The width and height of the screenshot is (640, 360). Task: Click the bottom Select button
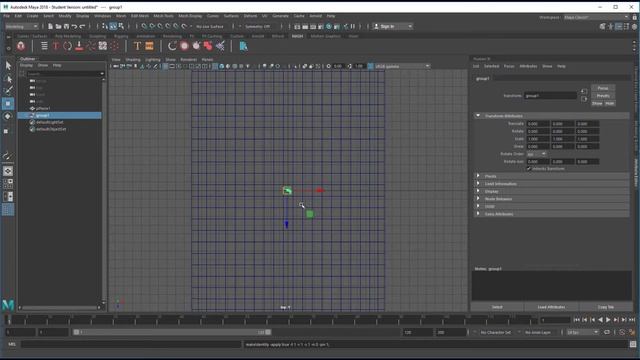coord(497,307)
